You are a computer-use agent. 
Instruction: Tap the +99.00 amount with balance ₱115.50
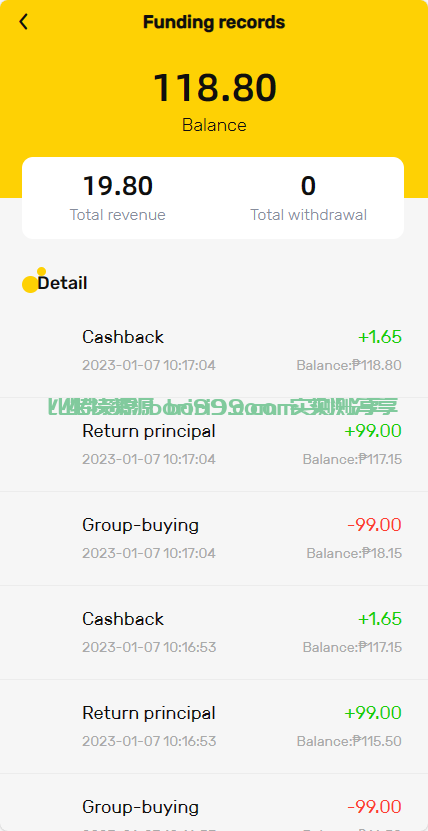coord(373,713)
